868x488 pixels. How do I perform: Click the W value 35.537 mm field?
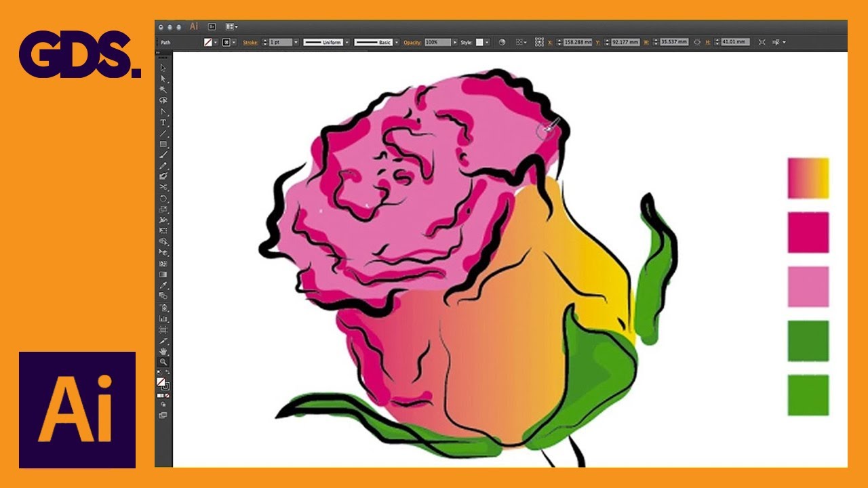coord(674,42)
